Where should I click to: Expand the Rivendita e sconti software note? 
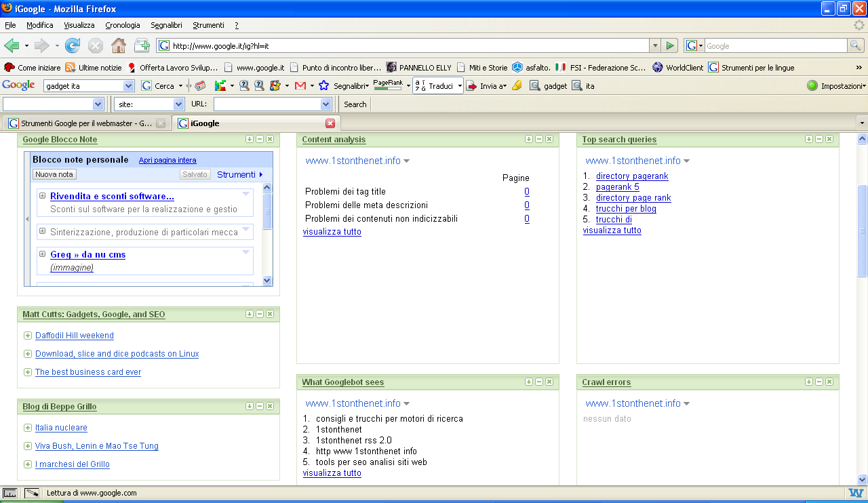coord(42,196)
